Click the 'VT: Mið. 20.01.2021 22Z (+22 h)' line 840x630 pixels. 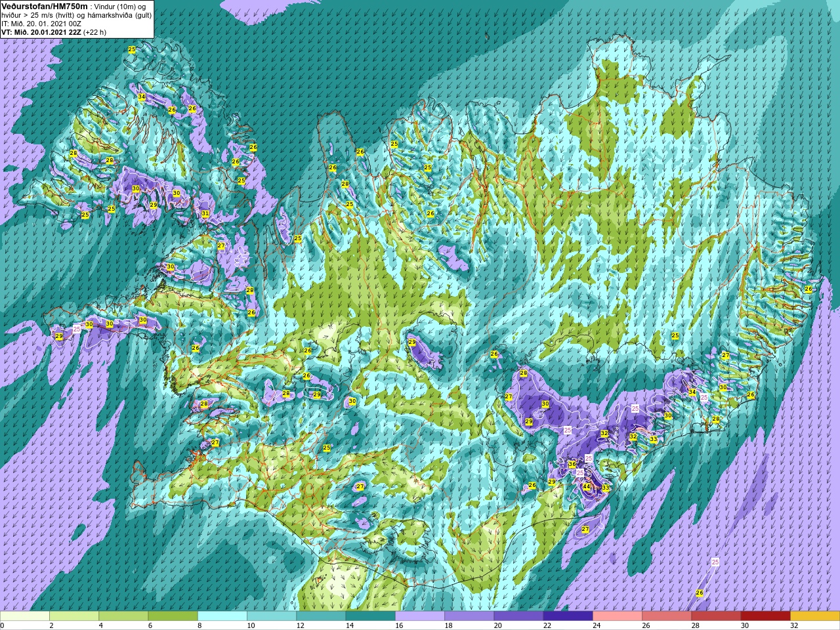[x=54, y=31]
